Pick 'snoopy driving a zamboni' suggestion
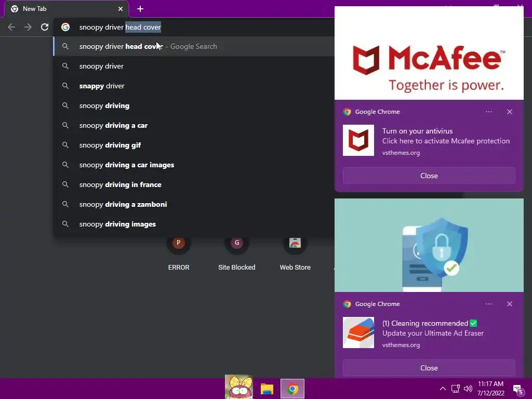Screen dimensions: 532x399 coord(194,204)
